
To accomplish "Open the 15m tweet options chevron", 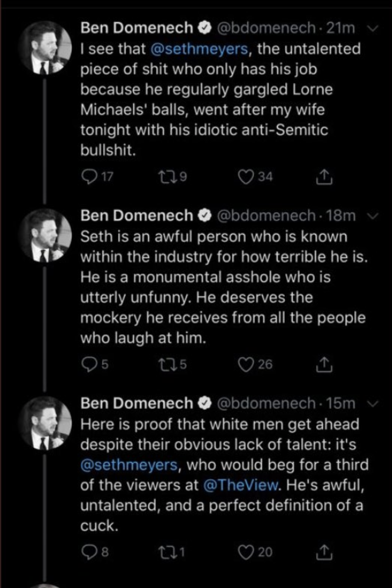I will 372,403.
